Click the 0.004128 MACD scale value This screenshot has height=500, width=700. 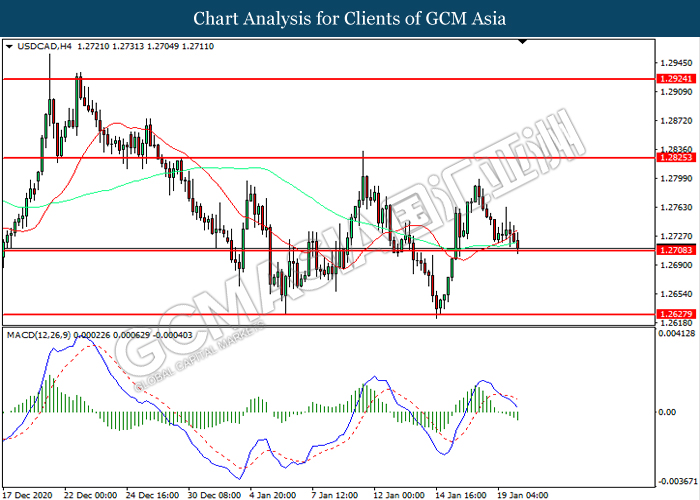(677, 333)
